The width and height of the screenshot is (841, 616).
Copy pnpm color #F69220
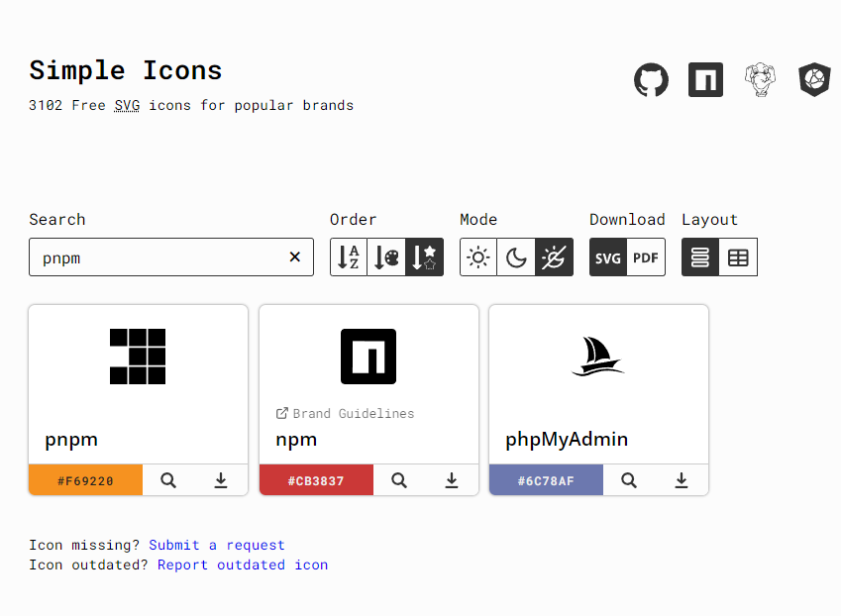coord(86,480)
